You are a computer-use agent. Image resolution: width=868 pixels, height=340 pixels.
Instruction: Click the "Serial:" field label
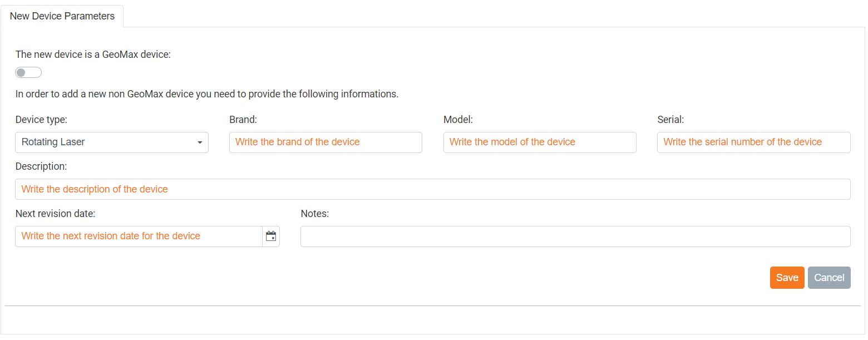670,119
